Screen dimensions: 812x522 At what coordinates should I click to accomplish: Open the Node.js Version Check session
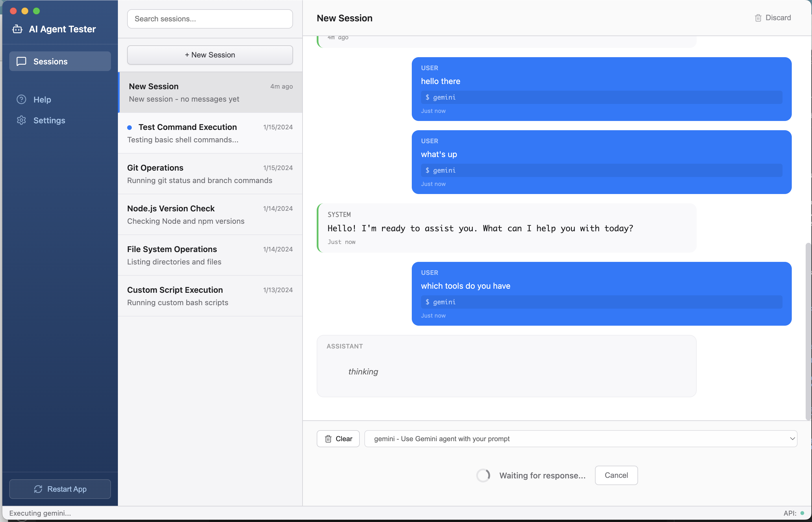click(x=210, y=215)
